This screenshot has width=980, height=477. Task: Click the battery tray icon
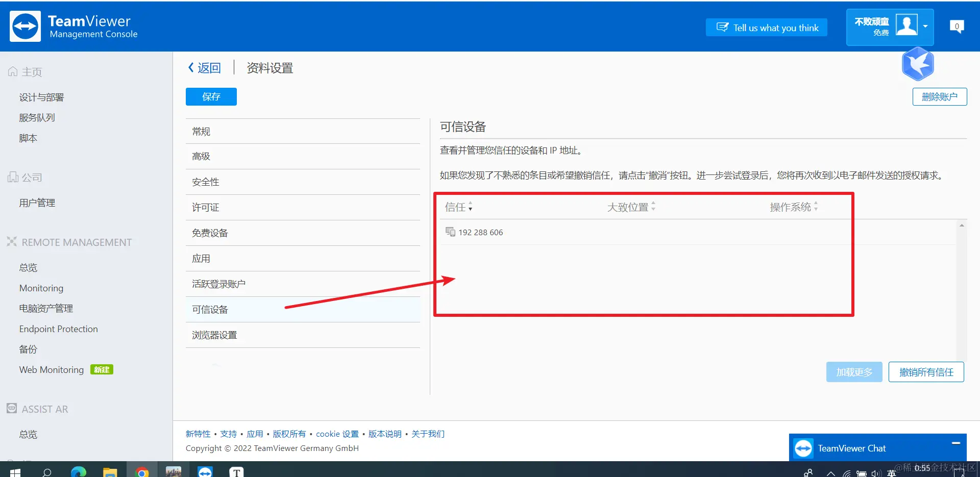862,474
